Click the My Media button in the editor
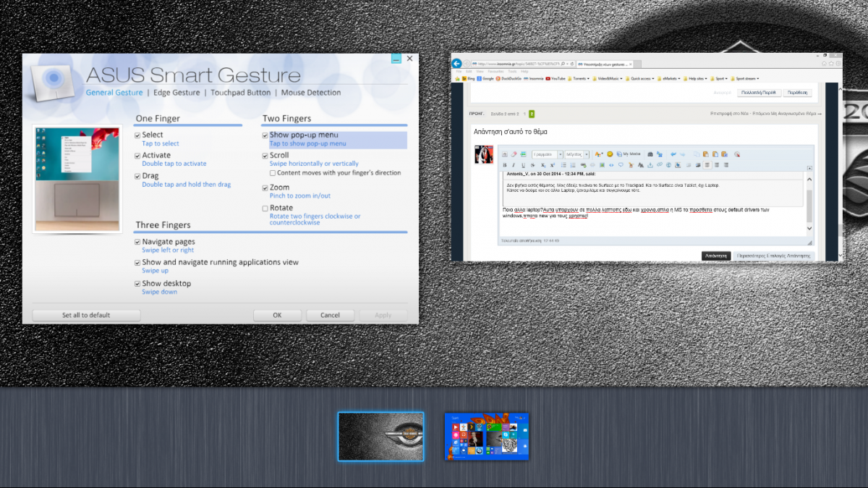The image size is (868, 488). click(629, 154)
